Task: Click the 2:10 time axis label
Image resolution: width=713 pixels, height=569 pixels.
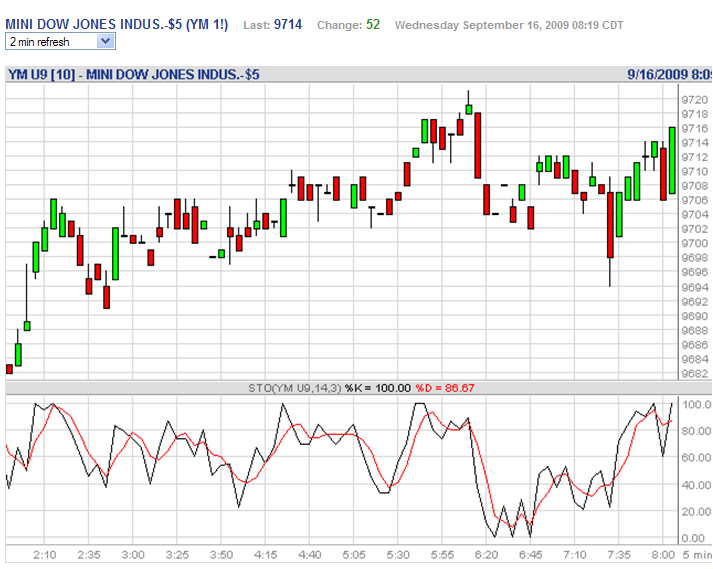Action: point(45,555)
